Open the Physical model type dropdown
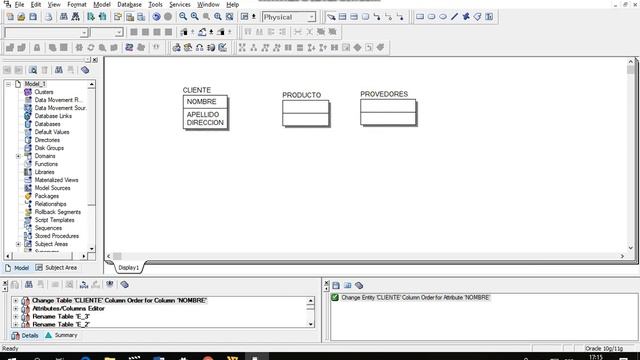Screen dimensions: 640x360 pos(311,17)
